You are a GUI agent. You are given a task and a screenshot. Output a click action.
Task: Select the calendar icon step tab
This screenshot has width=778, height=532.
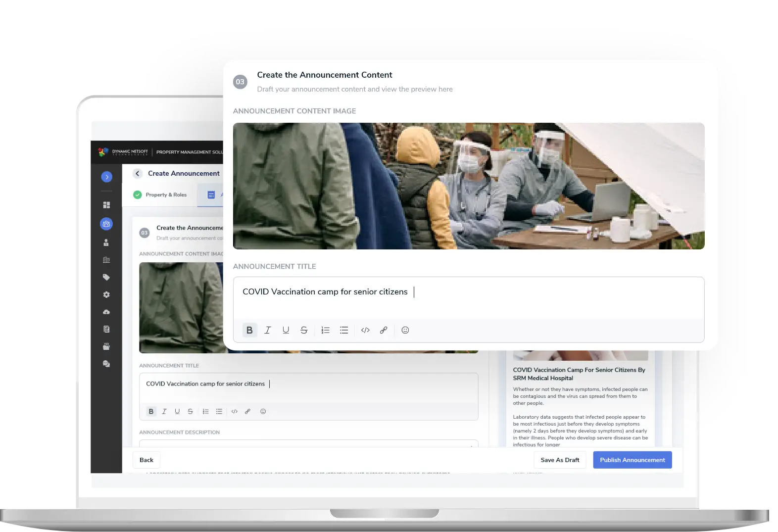coord(211,195)
